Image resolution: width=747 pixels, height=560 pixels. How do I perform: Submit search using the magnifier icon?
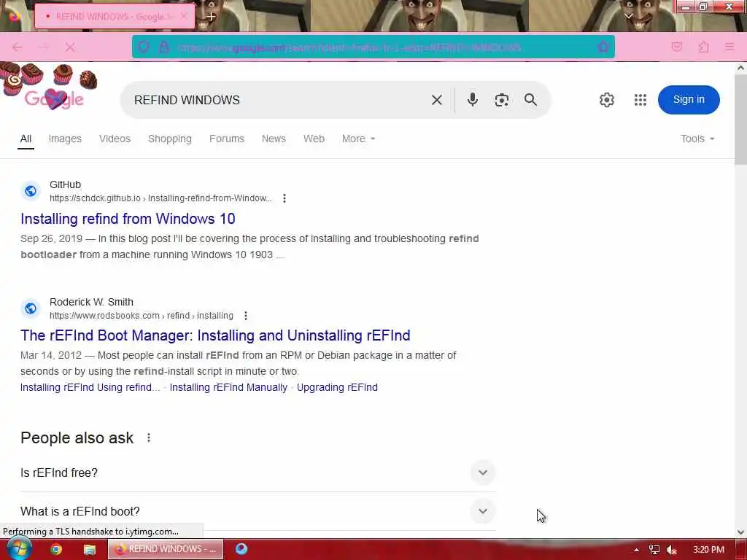[x=530, y=99]
